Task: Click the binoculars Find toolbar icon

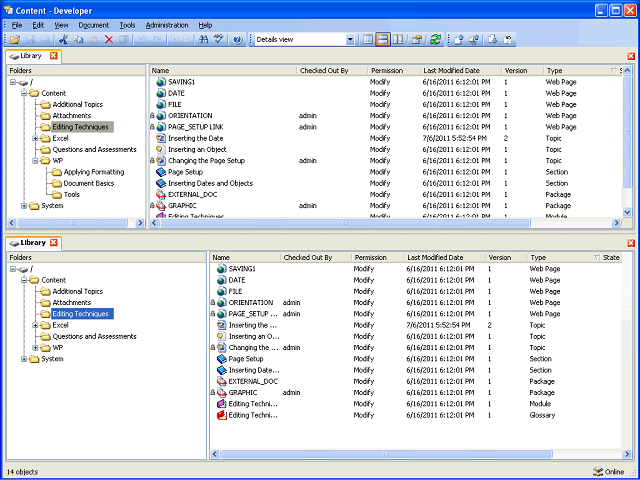Action: coord(203,40)
